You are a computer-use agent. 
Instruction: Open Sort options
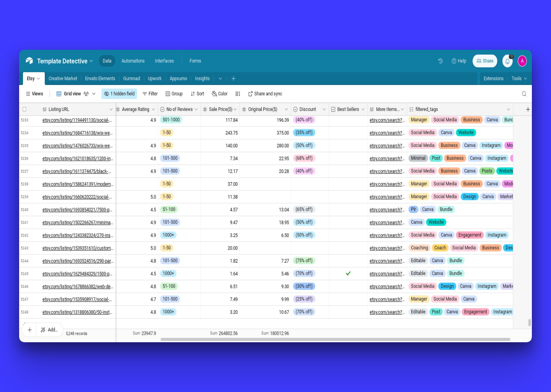coord(197,94)
